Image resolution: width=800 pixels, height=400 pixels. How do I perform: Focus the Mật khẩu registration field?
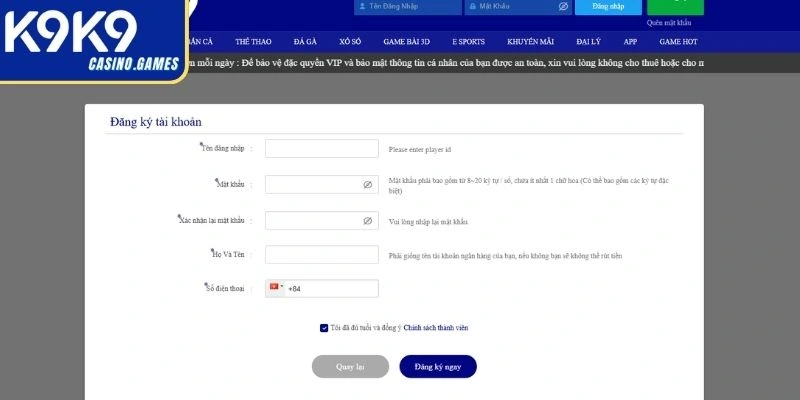coord(322,185)
